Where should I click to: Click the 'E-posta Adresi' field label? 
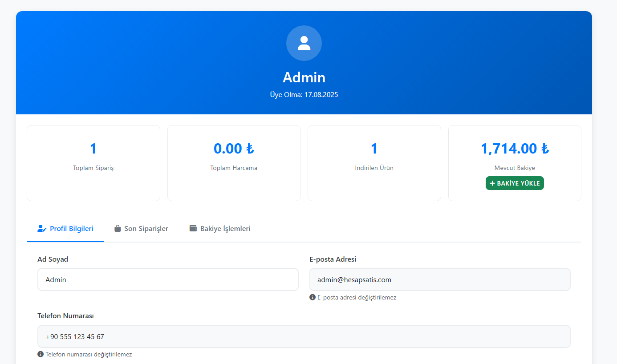(x=333, y=259)
